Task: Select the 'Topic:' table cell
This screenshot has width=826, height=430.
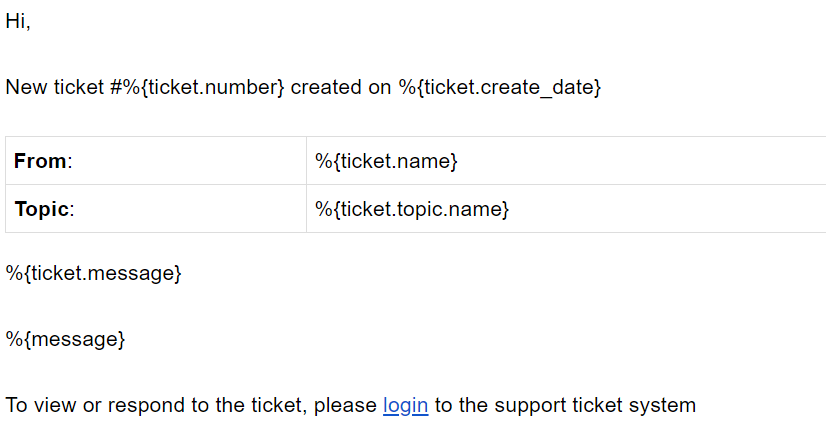Action: coord(156,209)
